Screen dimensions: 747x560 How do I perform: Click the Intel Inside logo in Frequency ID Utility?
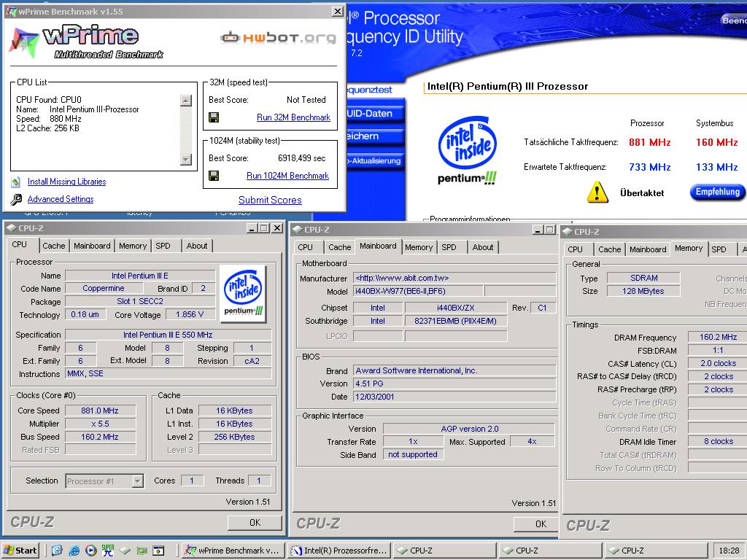(468, 150)
